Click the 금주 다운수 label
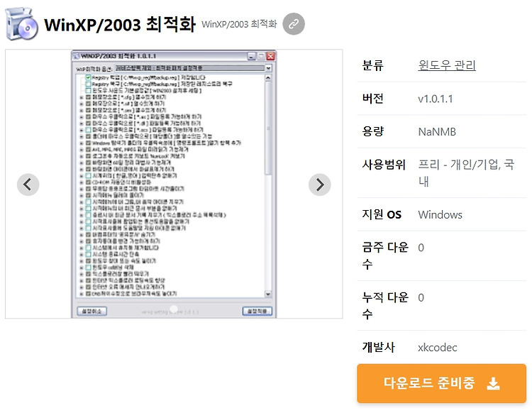The image size is (532, 413). [385, 255]
